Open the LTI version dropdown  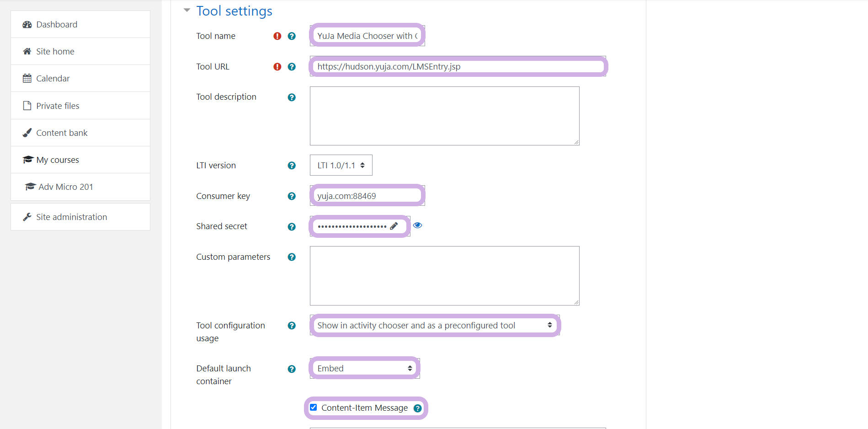[341, 165]
